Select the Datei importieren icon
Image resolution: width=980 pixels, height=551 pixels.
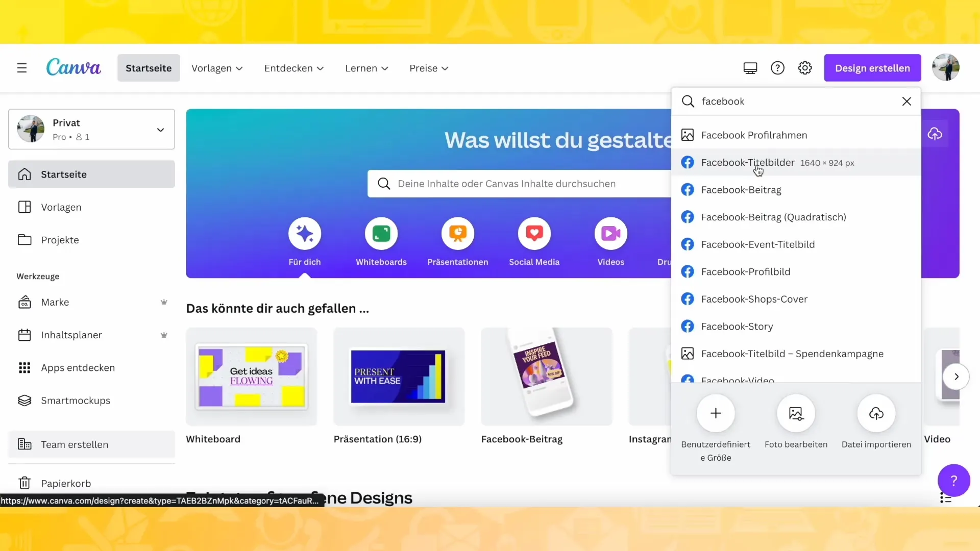click(x=876, y=412)
